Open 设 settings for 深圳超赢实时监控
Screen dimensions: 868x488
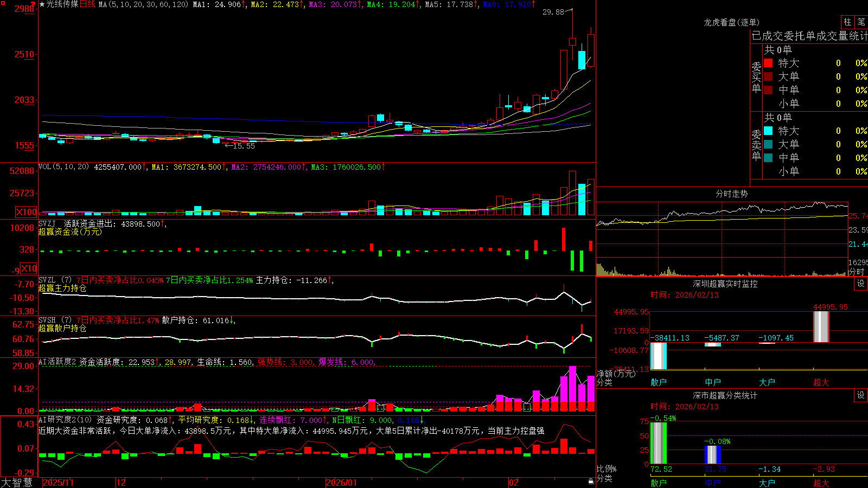pos(861,284)
